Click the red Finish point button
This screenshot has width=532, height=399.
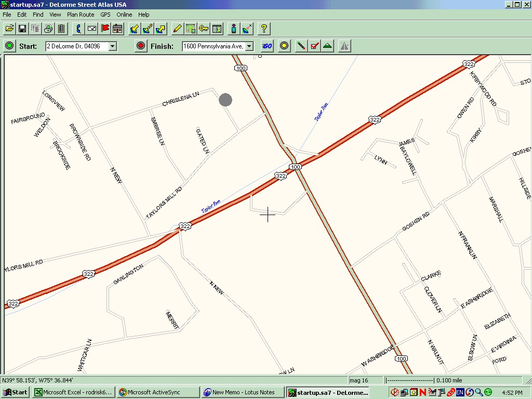pyautogui.click(x=141, y=46)
